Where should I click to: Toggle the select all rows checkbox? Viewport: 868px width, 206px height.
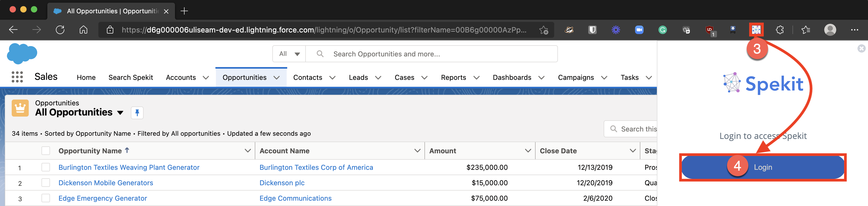click(46, 151)
